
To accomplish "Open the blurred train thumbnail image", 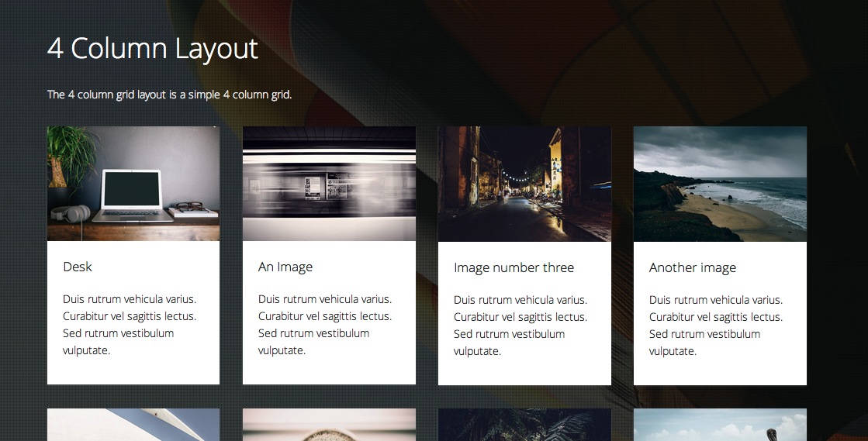I will [x=330, y=184].
